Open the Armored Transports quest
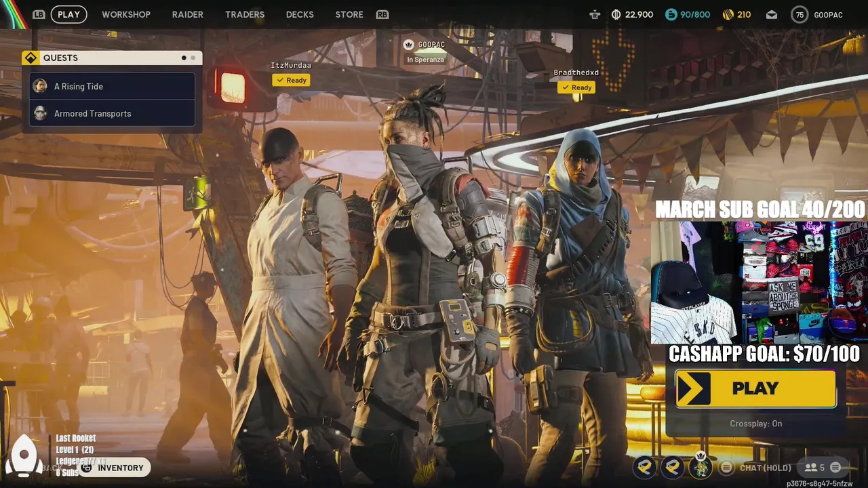868x488 pixels. coord(112,113)
